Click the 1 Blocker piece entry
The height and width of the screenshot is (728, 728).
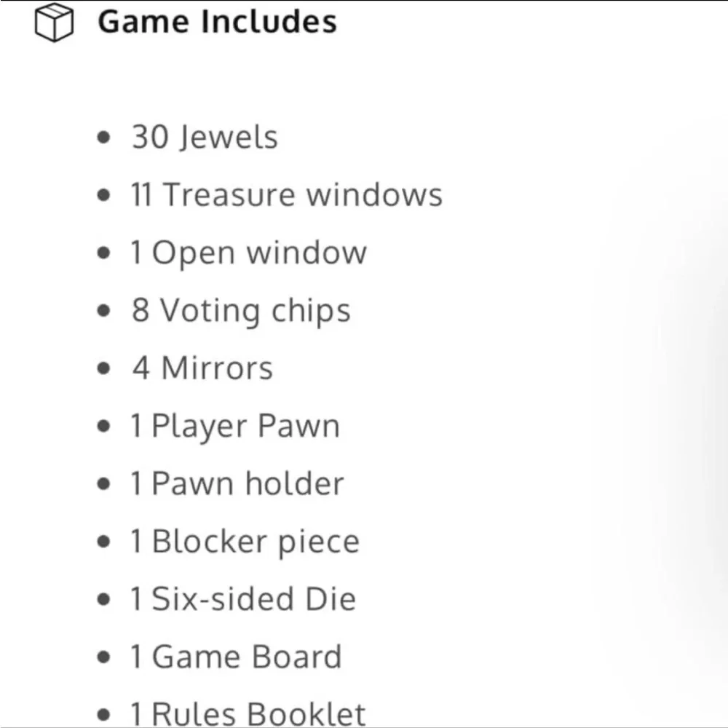pyautogui.click(x=245, y=542)
